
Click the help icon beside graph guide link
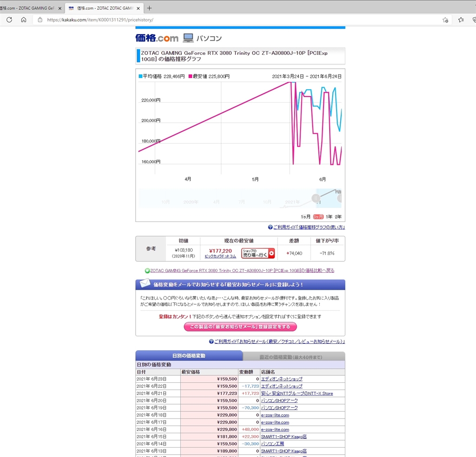point(270,227)
